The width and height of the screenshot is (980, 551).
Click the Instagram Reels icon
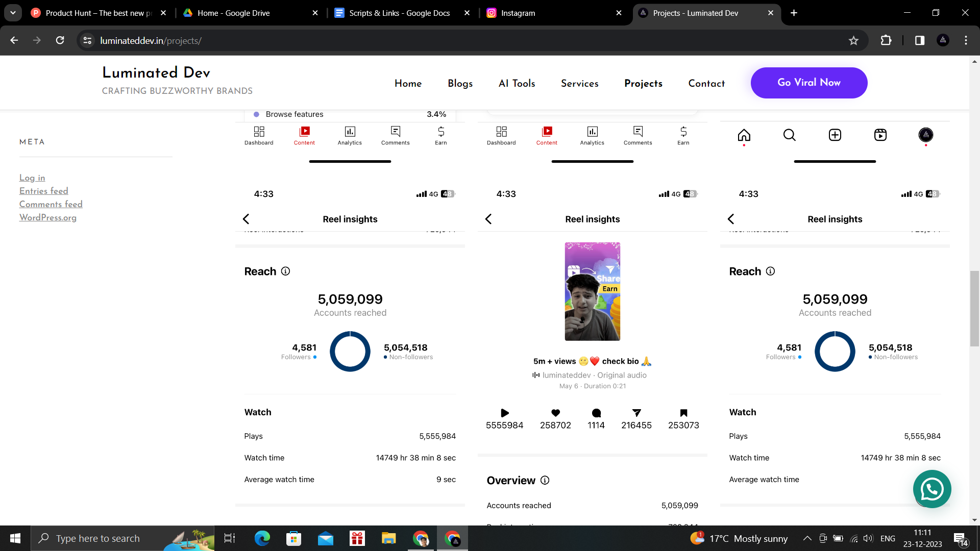pyautogui.click(x=880, y=135)
